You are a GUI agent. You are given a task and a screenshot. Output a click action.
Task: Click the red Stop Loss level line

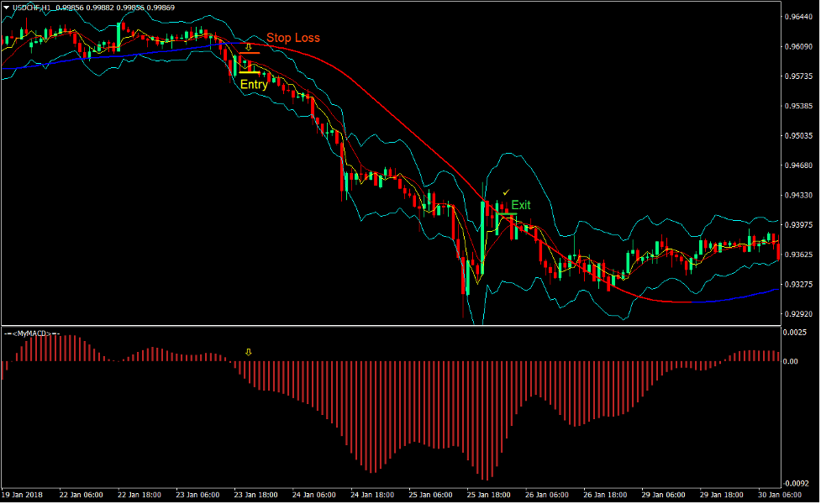pyautogui.click(x=251, y=54)
